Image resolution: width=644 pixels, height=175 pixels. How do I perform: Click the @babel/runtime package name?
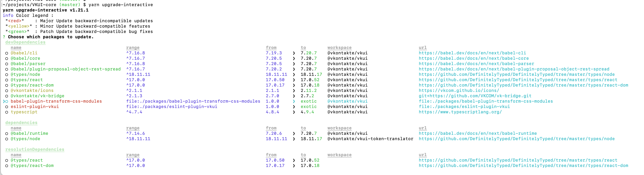(x=29, y=133)
